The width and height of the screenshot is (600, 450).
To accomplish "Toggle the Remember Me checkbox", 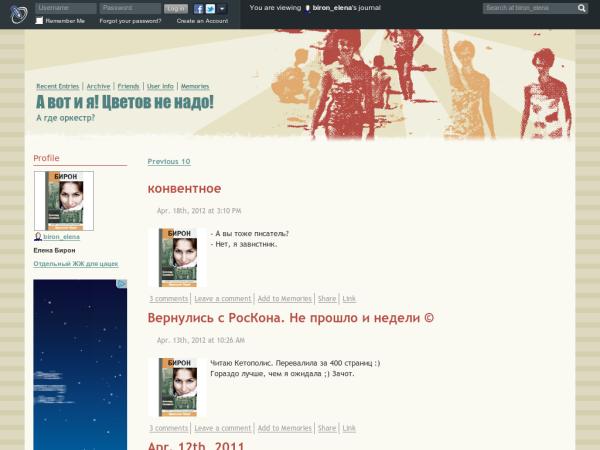I will [40, 20].
